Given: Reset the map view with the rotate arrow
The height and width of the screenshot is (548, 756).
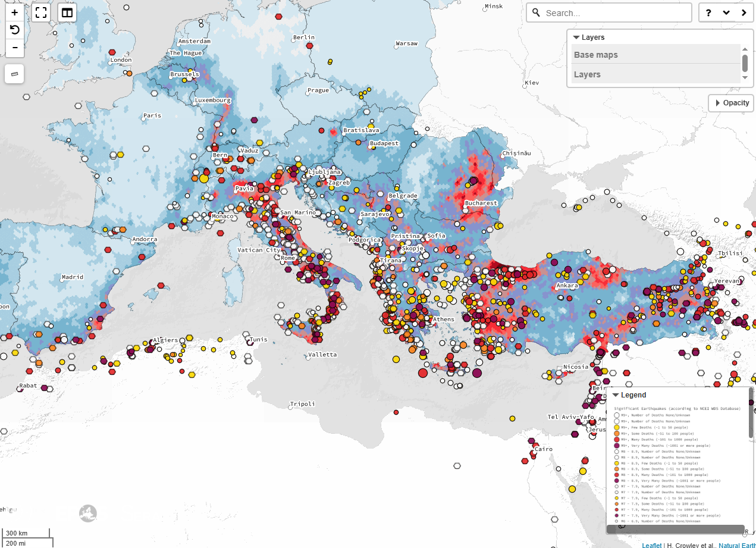Looking at the screenshot, I should pyautogui.click(x=15, y=30).
